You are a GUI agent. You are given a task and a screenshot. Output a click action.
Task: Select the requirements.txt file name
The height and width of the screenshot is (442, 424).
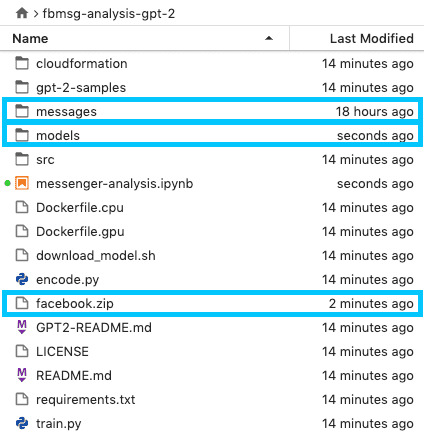[x=86, y=400]
